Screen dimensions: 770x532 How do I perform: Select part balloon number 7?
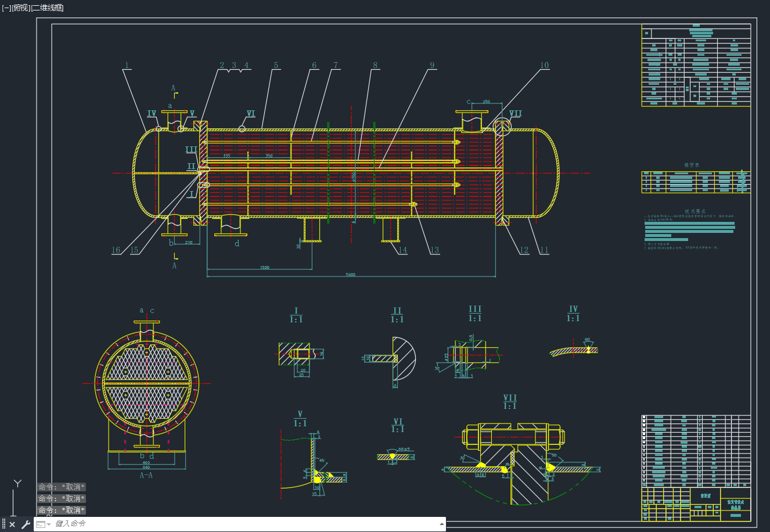[x=336, y=65]
